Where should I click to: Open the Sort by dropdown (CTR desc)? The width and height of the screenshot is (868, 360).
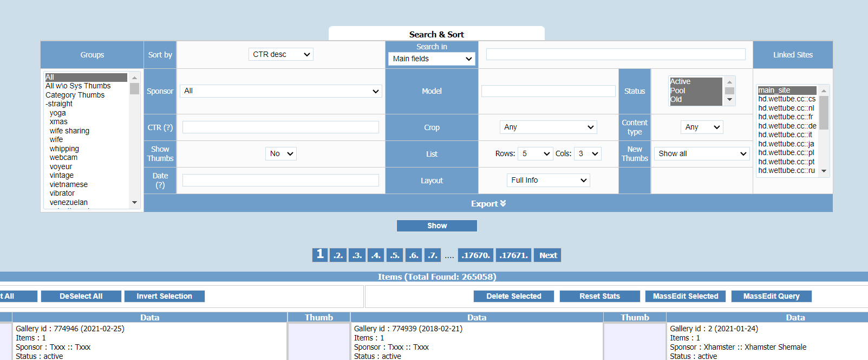click(280, 54)
